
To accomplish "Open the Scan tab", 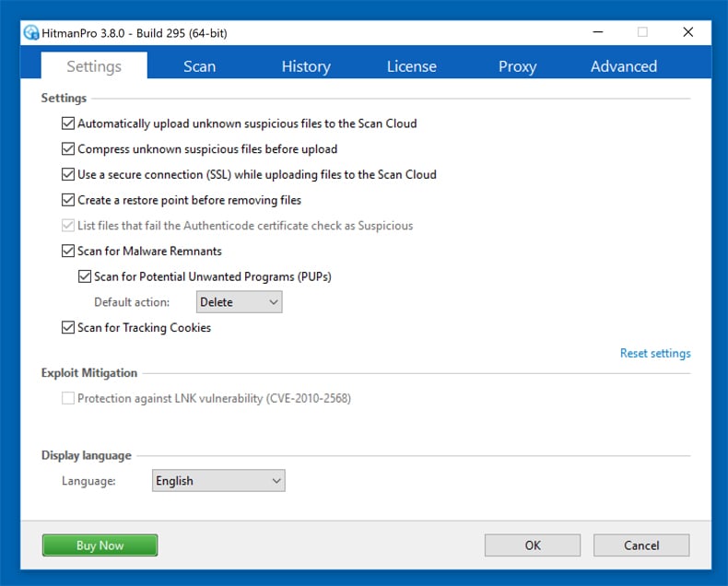I will pos(200,66).
